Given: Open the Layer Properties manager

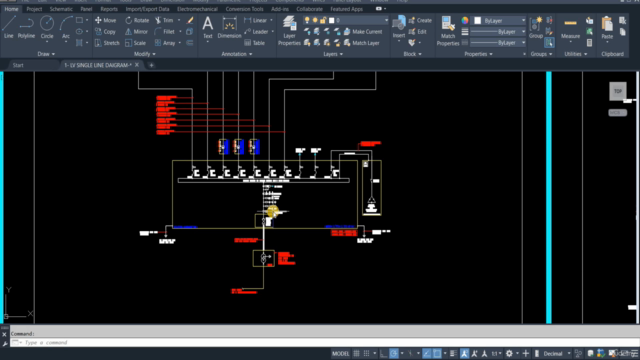Looking at the screenshot, I should 289,30.
